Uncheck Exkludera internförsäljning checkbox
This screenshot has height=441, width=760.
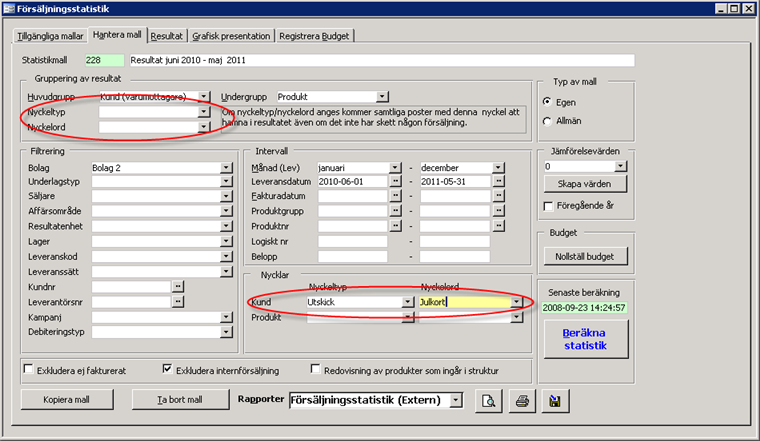pos(167,369)
